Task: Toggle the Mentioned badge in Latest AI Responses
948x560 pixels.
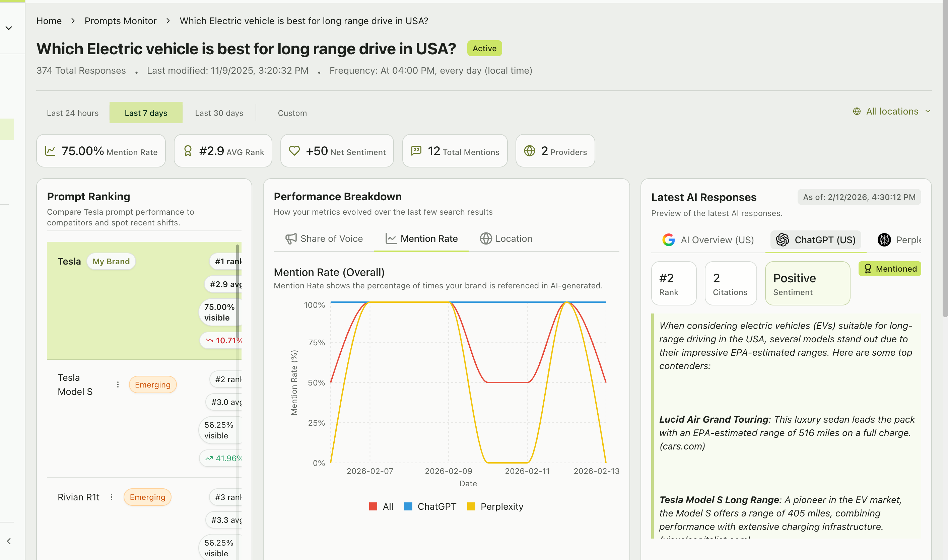Action: [x=889, y=269]
